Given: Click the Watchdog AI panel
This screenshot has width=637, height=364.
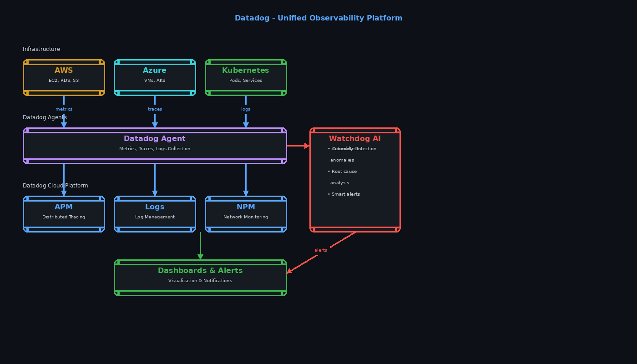Looking at the screenshot, I should pos(355,180).
